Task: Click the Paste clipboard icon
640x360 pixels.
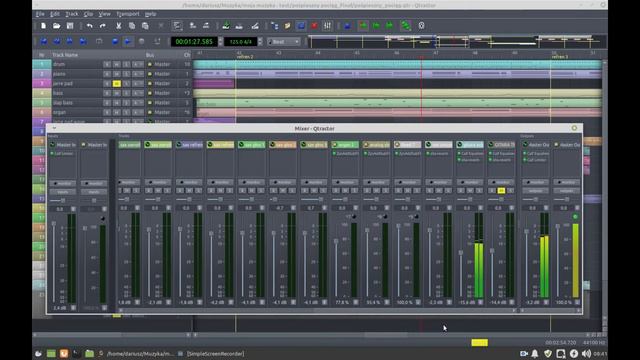Action: coord(145,26)
